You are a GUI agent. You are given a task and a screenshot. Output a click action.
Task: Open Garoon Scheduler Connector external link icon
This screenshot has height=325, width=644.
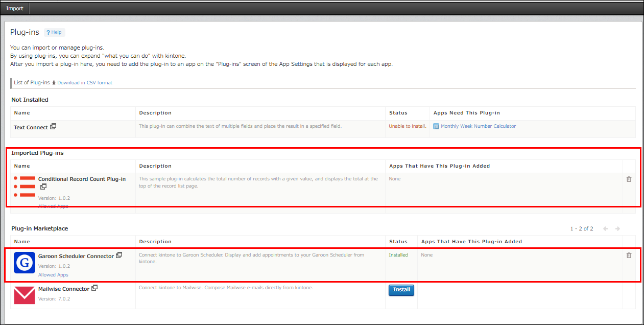coord(119,254)
